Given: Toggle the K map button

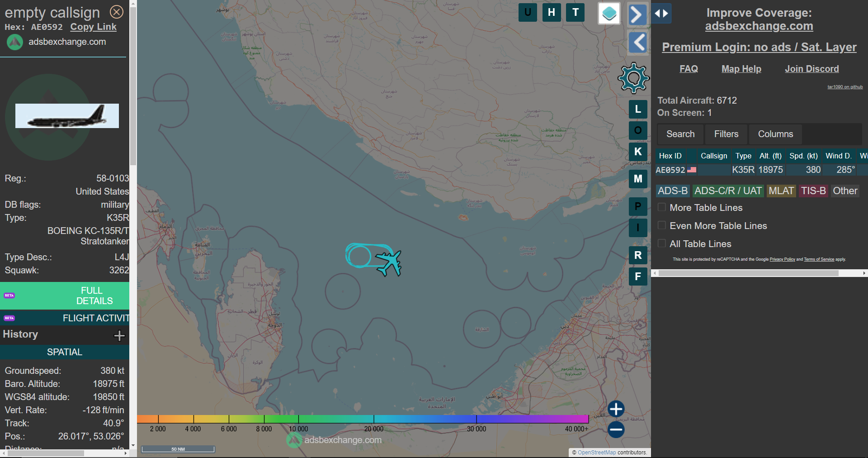Looking at the screenshot, I should tap(638, 152).
